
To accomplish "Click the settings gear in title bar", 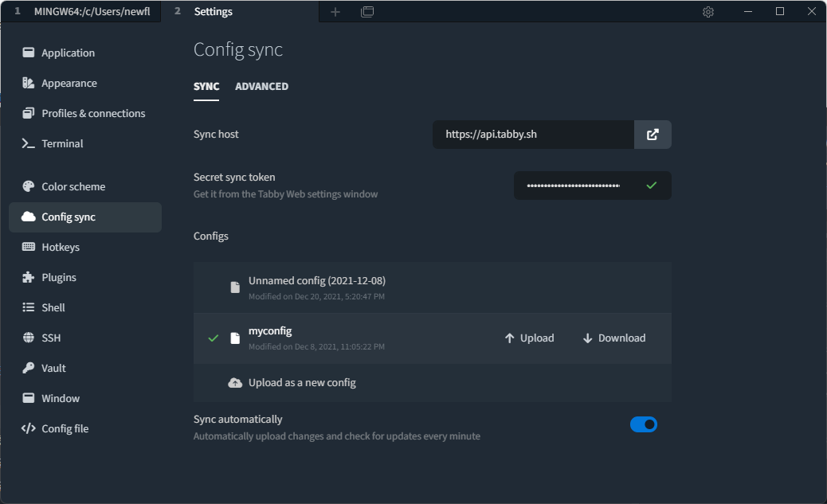I will pyautogui.click(x=708, y=12).
